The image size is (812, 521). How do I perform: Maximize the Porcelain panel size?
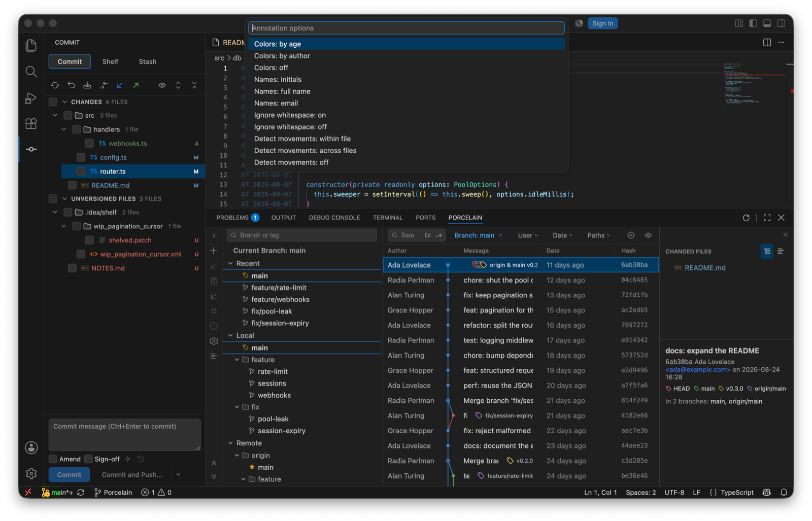[x=767, y=218]
